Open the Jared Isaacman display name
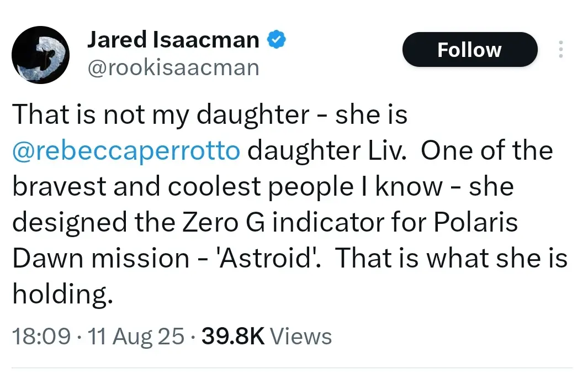 tap(173, 40)
